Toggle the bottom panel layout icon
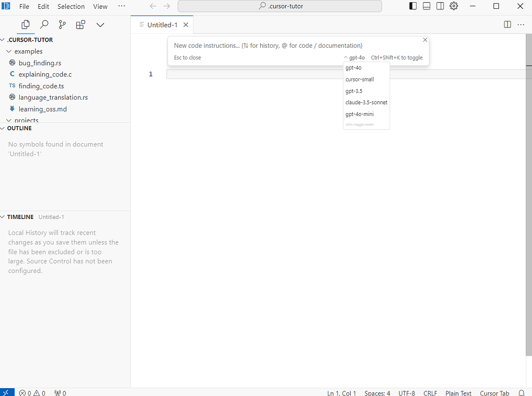532x396 pixels. pyautogui.click(x=427, y=6)
